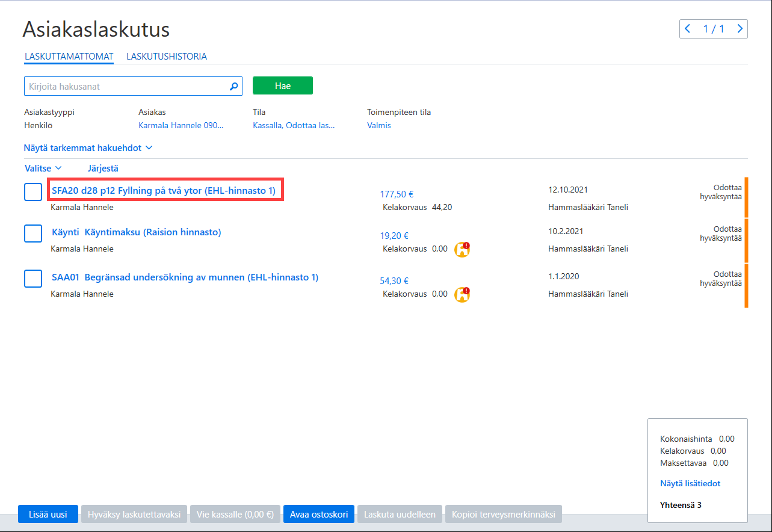Screen dimensions: 772x532
Task: Switch to Laskutushistoria tab
Action: pyautogui.click(x=167, y=57)
